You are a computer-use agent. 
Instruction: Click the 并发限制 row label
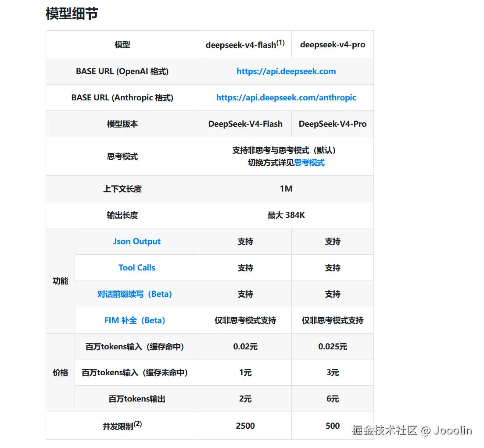pyautogui.click(x=122, y=426)
